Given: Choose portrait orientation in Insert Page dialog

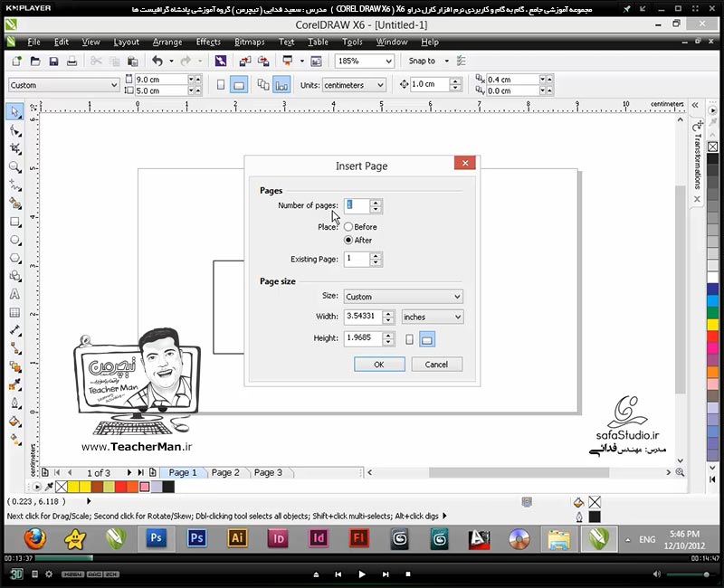Looking at the screenshot, I should point(409,339).
